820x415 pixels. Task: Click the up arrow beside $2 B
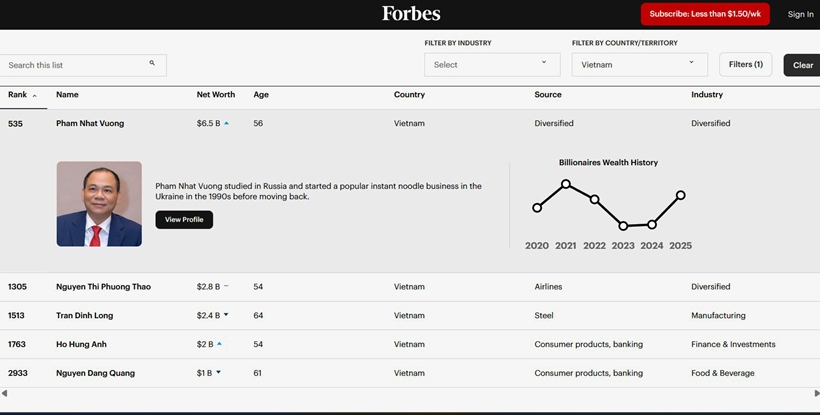(219, 343)
